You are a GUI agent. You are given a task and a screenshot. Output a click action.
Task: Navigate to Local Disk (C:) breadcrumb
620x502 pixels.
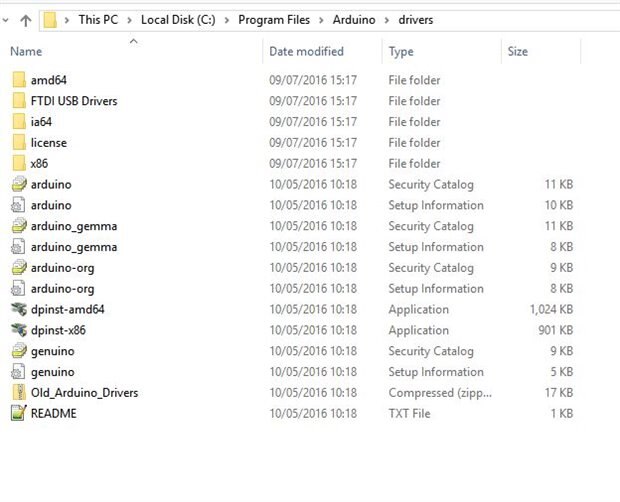coord(180,19)
